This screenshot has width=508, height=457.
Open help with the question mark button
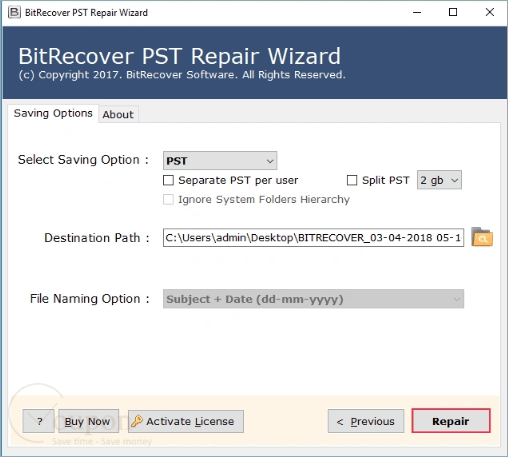[39, 421]
